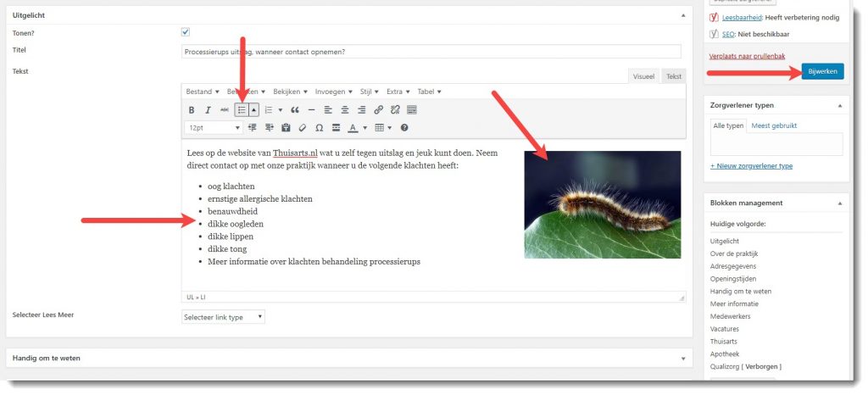This screenshot has width=868, height=395.
Task: Select the Meest gebruikt tab
Action: pyautogui.click(x=774, y=125)
